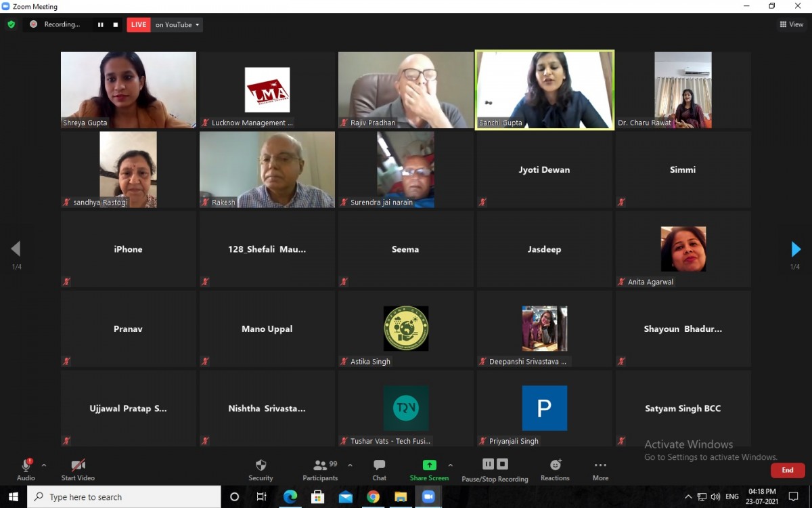Screen dimensions: 812x508
Task: Go to next gallery page arrow
Action: click(x=796, y=249)
